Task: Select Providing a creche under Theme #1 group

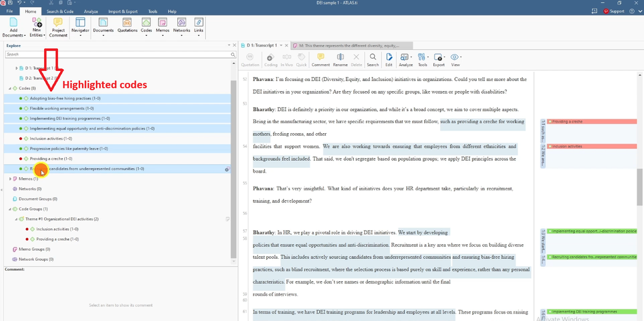Action: click(x=57, y=239)
